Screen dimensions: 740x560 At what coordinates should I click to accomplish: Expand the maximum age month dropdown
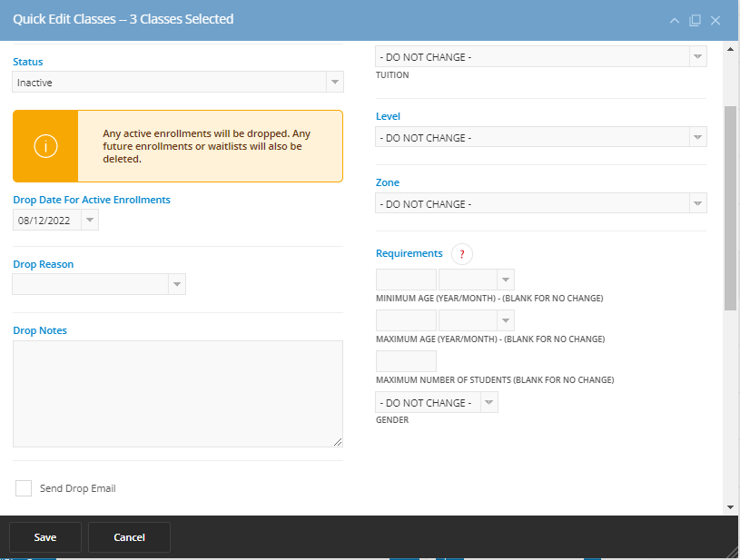[x=505, y=319]
